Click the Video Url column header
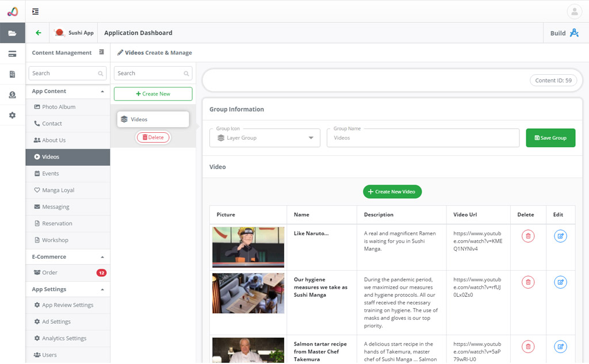The image size is (589, 364). point(465,214)
